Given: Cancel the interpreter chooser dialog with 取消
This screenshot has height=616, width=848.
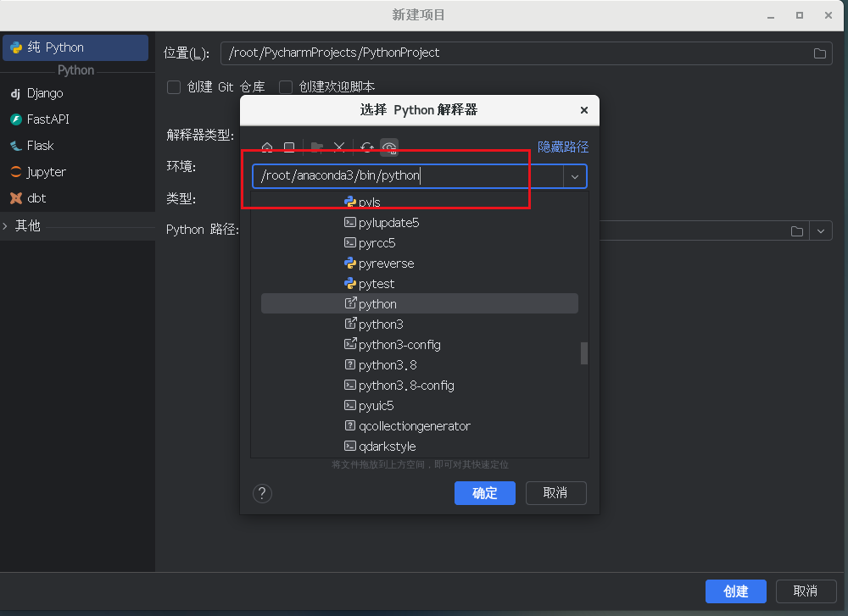Looking at the screenshot, I should coord(555,493).
